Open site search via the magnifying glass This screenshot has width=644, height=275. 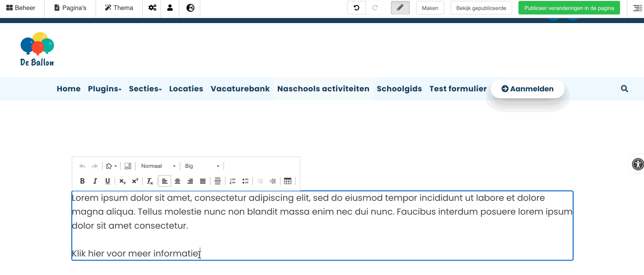click(x=624, y=89)
